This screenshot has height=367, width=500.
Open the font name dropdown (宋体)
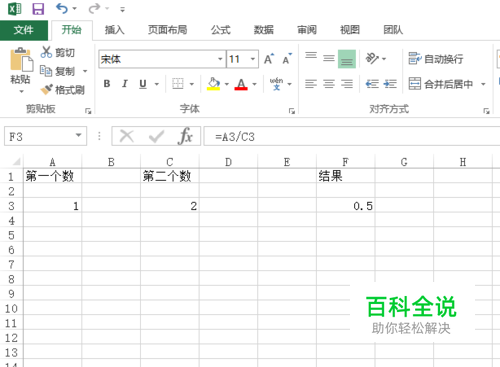(220, 59)
